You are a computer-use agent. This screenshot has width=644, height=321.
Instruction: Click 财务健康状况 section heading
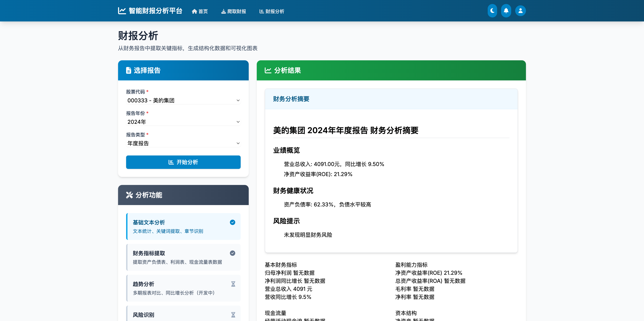(x=293, y=191)
